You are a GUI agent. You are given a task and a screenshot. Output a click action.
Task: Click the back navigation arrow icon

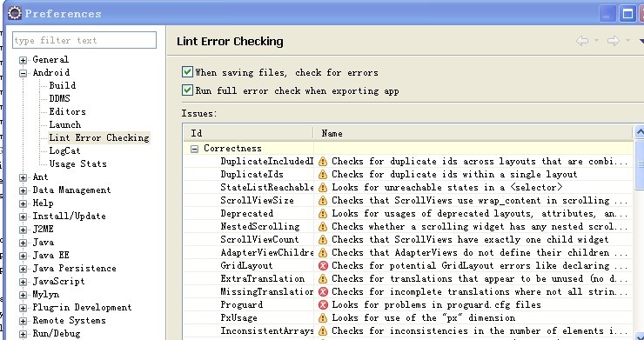582,41
